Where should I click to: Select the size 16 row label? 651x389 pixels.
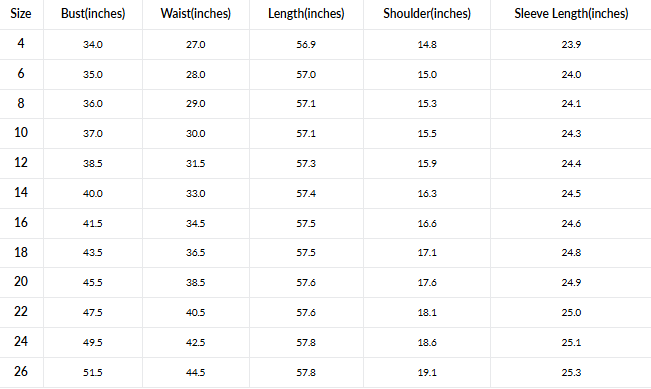tap(21, 223)
